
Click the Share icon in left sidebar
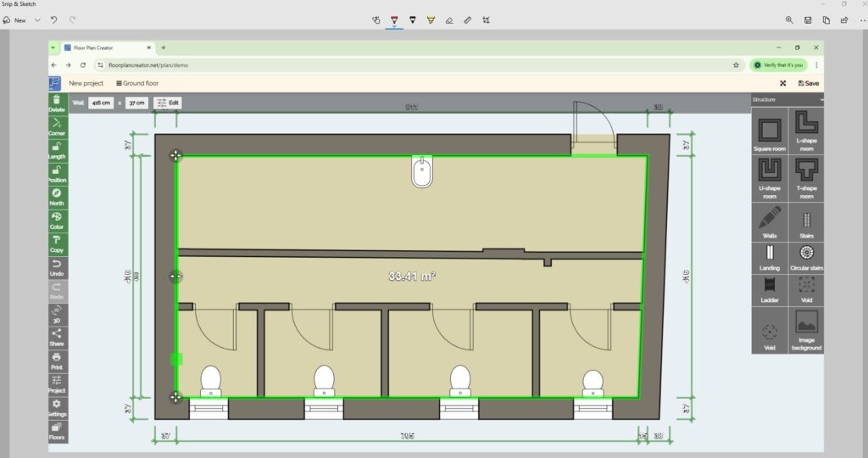(x=57, y=337)
